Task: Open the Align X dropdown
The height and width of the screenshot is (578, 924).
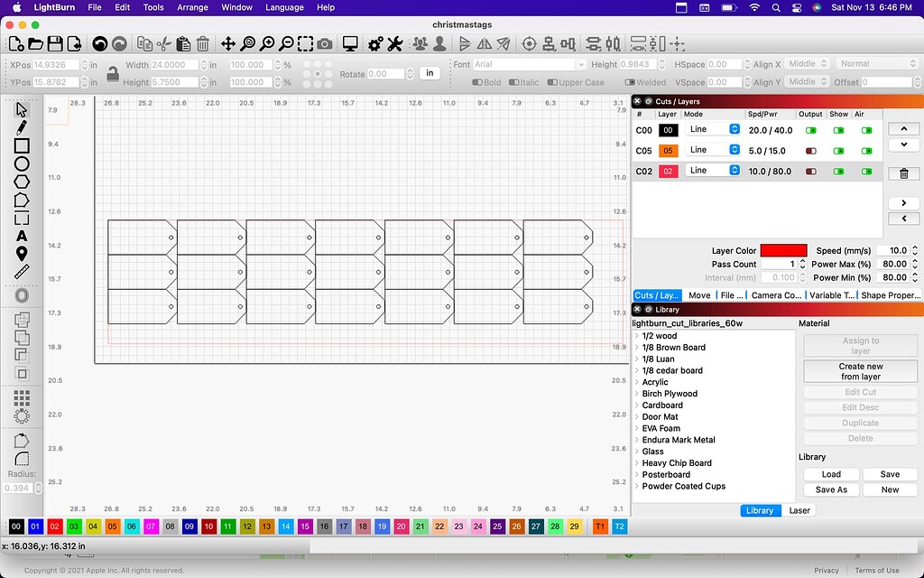Action: [x=802, y=64]
